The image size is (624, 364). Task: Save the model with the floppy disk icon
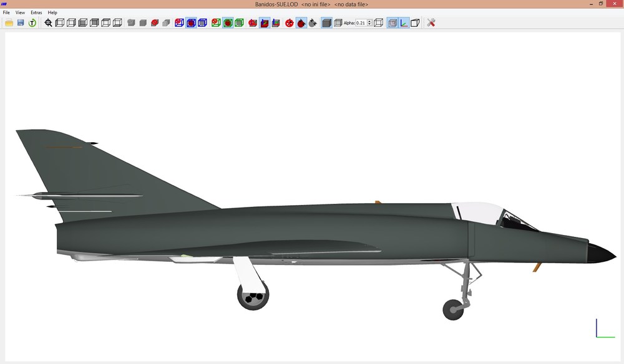(21, 22)
